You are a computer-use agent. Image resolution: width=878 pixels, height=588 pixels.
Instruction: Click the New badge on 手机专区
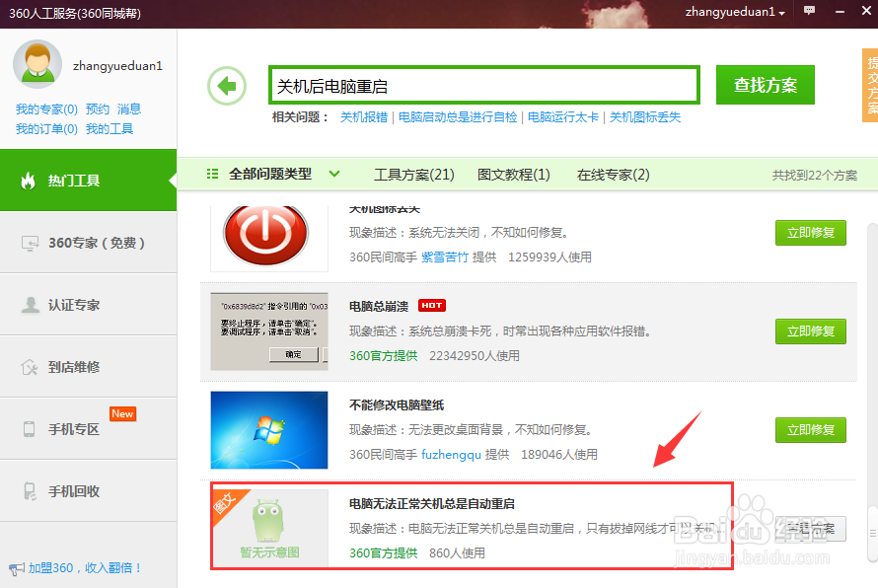point(122,413)
